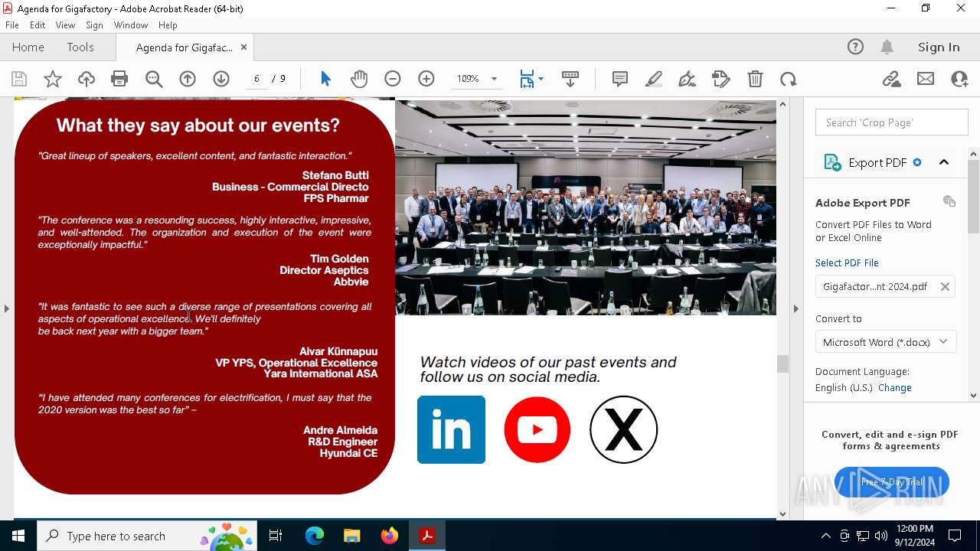980x551 pixels.
Task: Open the LinkedIn logo in the document
Action: (x=451, y=429)
